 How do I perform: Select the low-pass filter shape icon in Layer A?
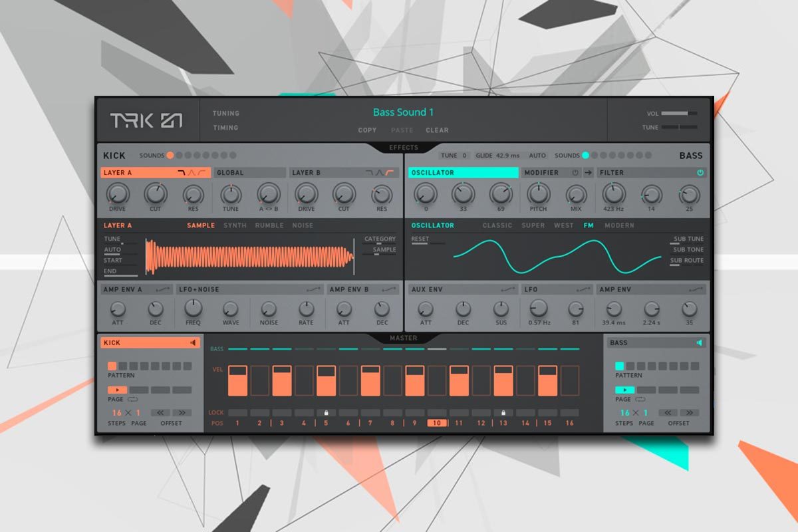pos(182,173)
